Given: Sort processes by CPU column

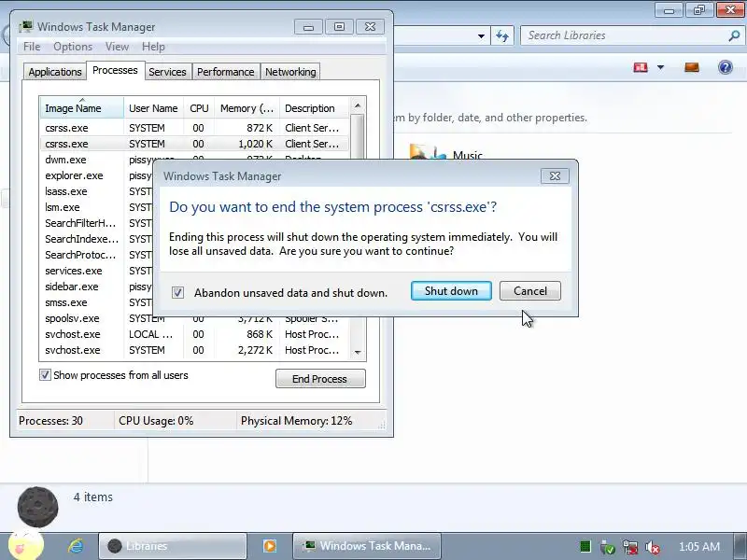Looking at the screenshot, I should click(199, 108).
